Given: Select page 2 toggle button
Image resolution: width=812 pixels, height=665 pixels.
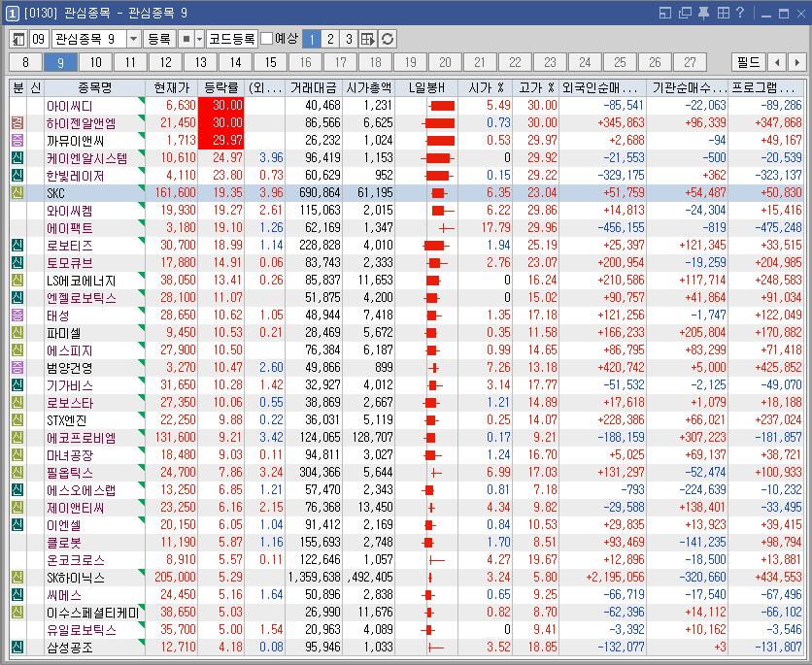Looking at the screenshot, I should [x=330, y=39].
